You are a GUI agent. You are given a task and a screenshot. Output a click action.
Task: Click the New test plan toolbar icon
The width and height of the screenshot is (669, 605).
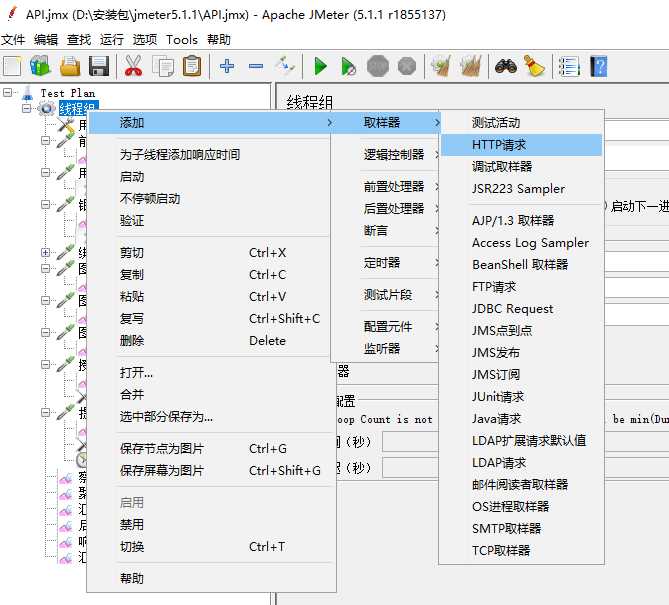(12, 67)
